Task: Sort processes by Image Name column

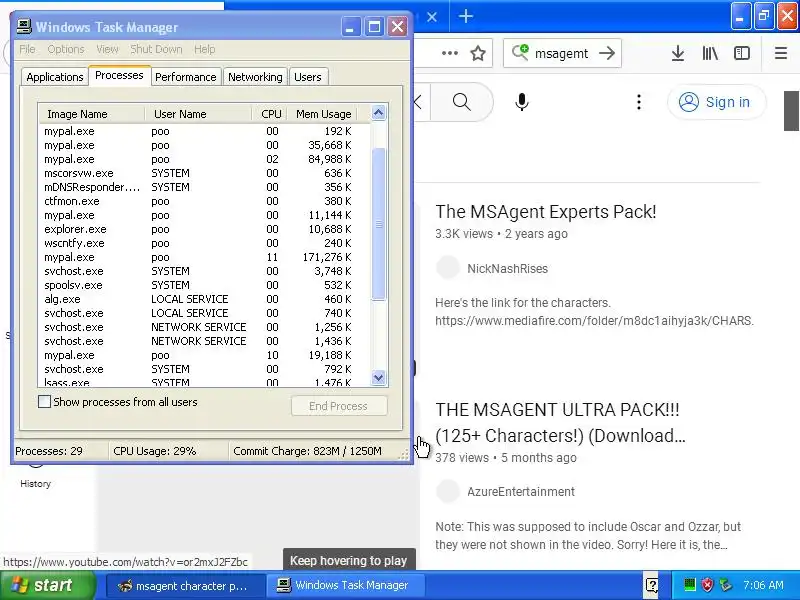Action: tap(92, 114)
